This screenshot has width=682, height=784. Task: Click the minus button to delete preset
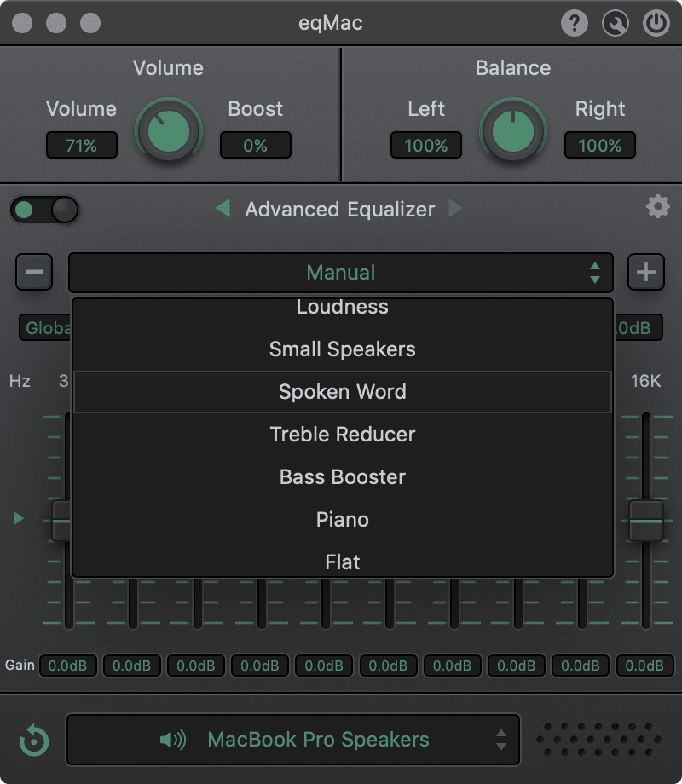(x=34, y=273)
